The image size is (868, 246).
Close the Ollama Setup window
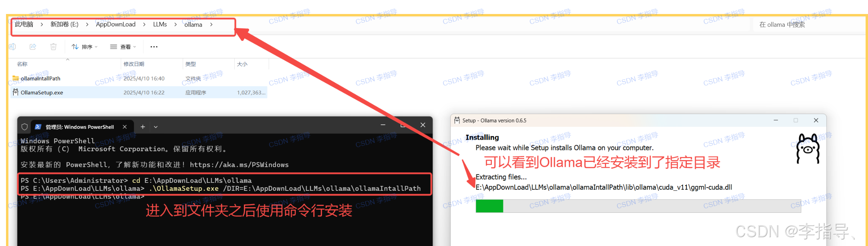(x=816, y=120)
